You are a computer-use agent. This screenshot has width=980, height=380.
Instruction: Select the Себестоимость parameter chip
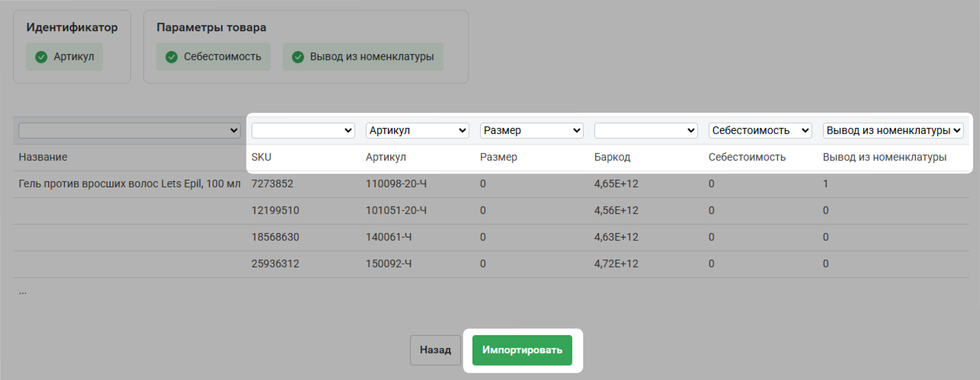click(213, 57)
